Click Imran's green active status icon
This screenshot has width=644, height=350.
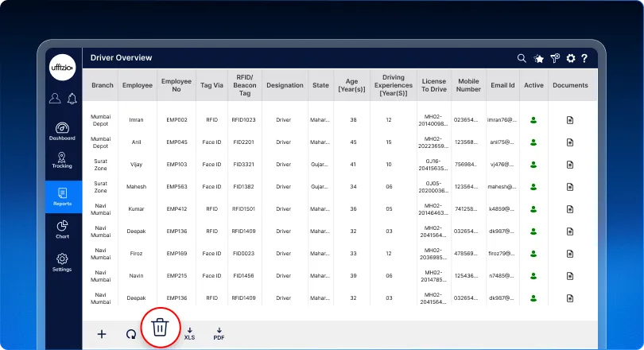point(533,120)
